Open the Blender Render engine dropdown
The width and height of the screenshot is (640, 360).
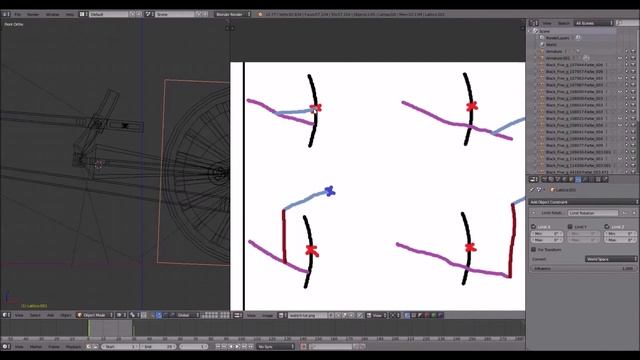point(233,14)
